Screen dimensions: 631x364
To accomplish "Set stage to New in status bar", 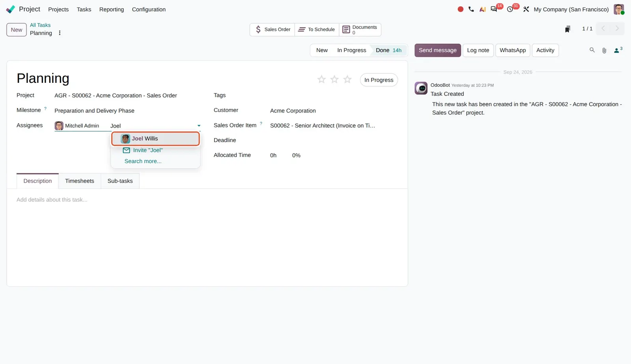I will (322, 50).
